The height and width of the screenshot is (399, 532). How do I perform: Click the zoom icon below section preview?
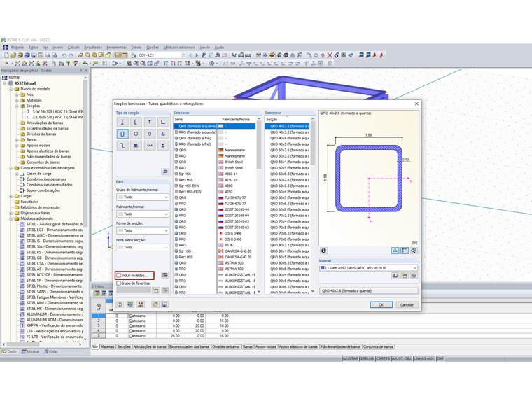click(x=414, y=251)
